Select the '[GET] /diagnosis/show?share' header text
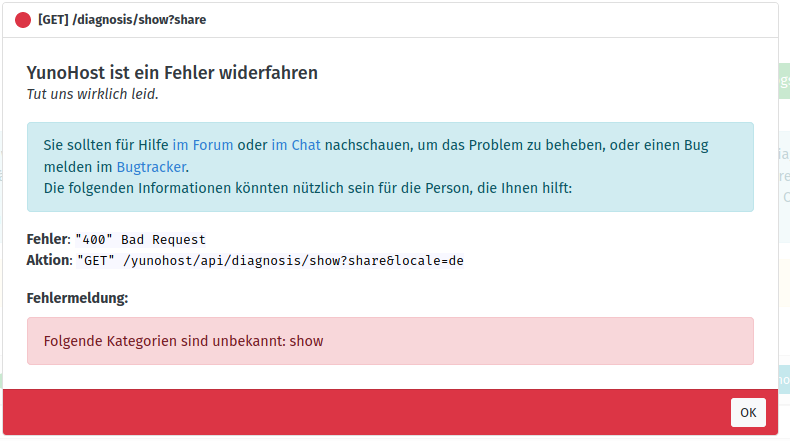Image resolution: width=790 pixels, height=441 pixels. click(122, 20)
